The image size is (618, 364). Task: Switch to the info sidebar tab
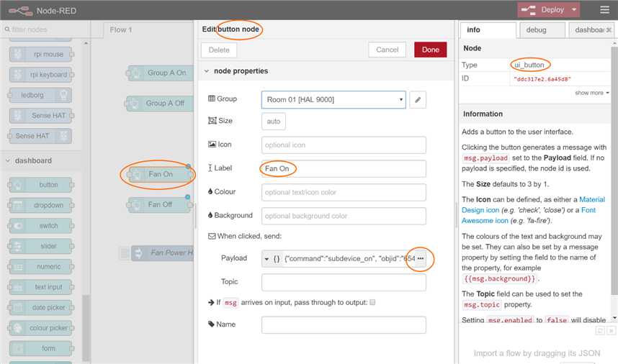[488, 30]
